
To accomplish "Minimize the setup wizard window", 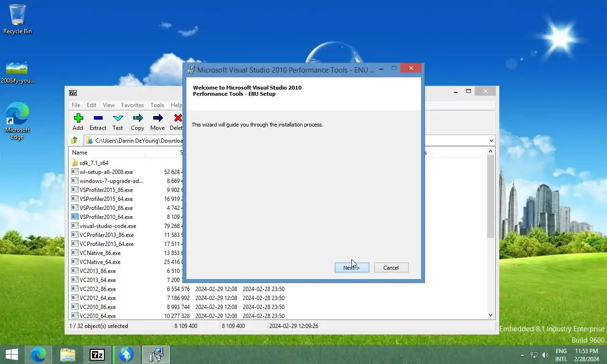I will [x=381, y=69].
